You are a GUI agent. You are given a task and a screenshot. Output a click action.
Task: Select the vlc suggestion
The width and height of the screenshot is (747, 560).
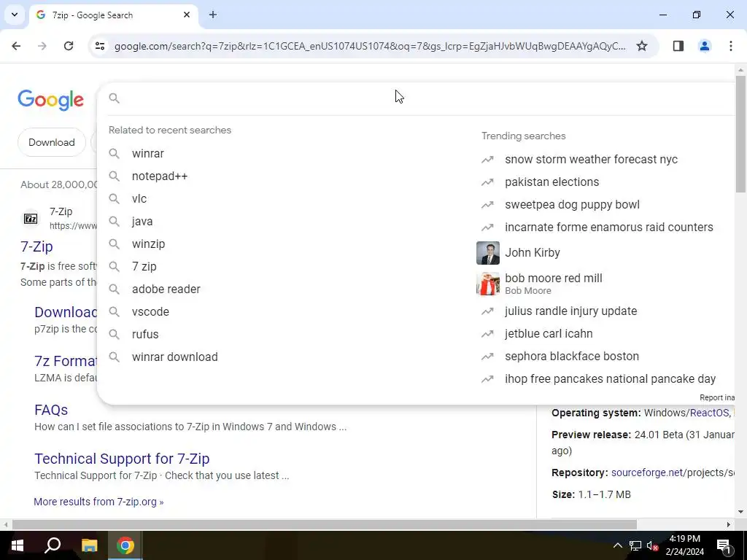(x=139, y=198)
